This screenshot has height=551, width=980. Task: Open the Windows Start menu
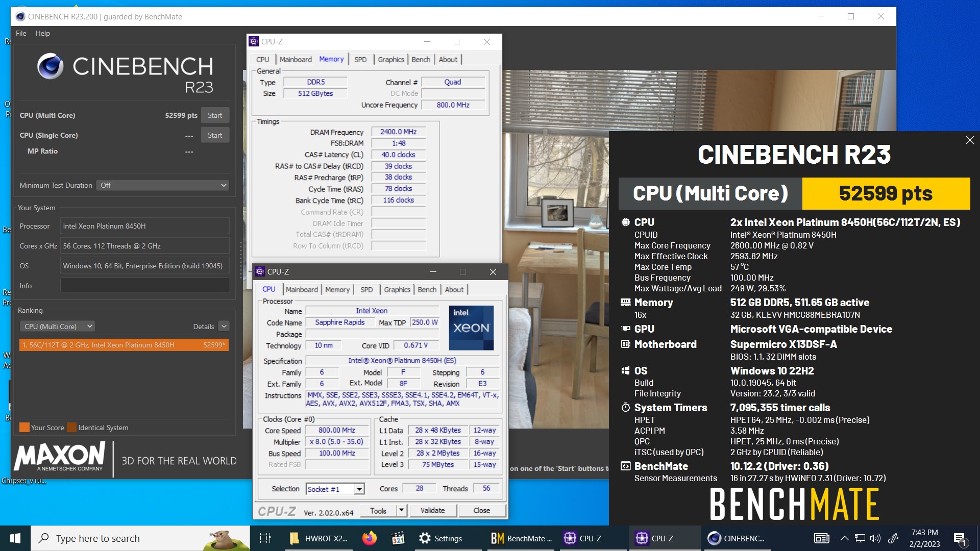[x=15, y=538]
